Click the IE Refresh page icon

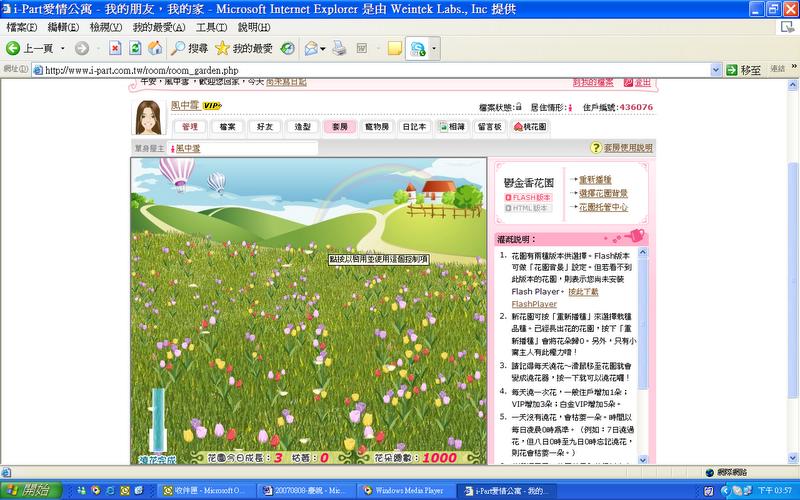tap(134, 48)
